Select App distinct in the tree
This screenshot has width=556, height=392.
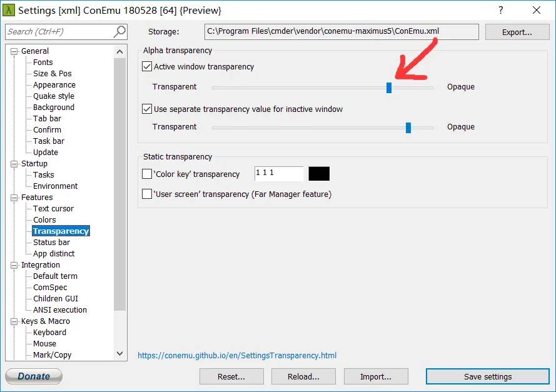click(x=54, y=254)
